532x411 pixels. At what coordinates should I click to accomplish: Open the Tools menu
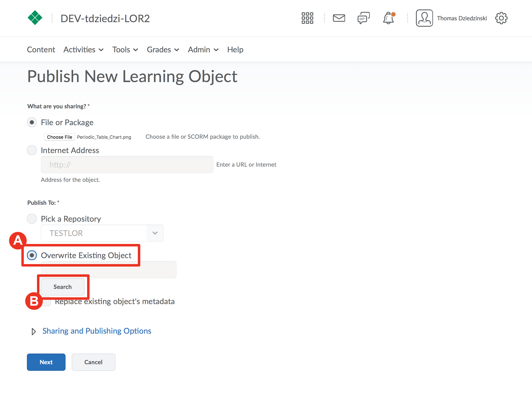point(125,49)
